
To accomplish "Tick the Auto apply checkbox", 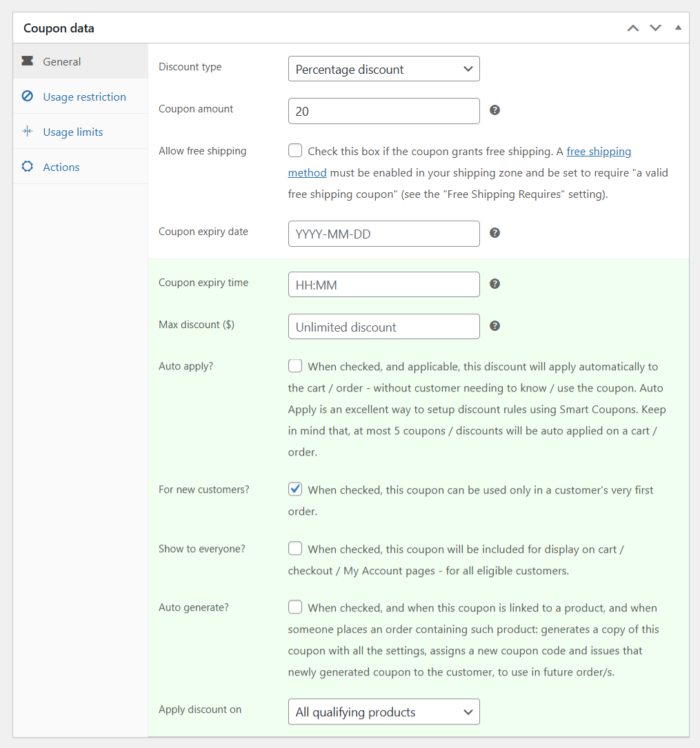I will click(295, 366).
